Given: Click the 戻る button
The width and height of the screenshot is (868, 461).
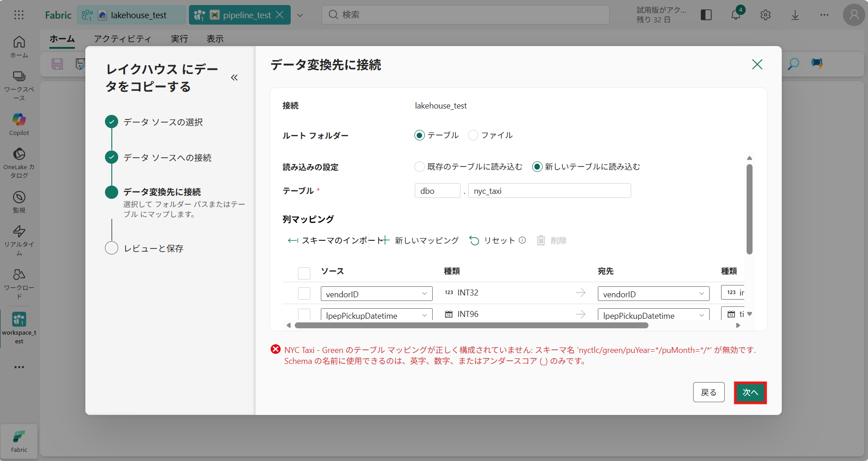Looking at the screenshot, I should 708,393.
